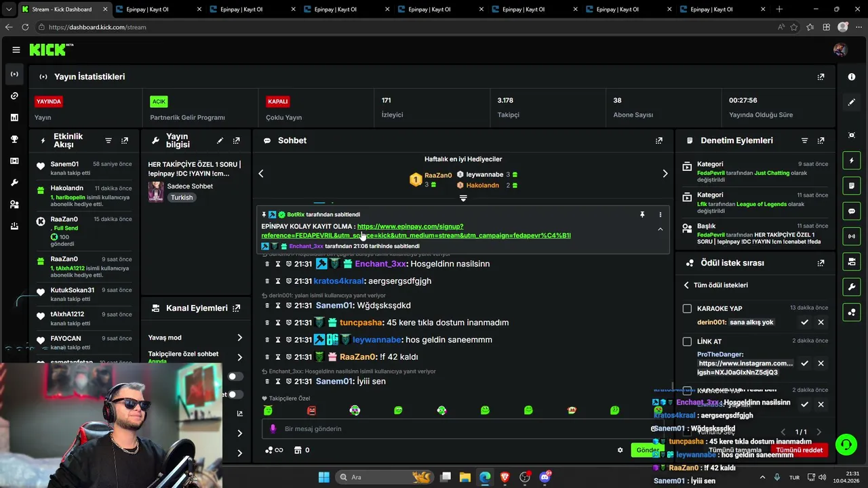This screenshot has height=488, width=868.
Task: Pop out the Kanal Eylemleri panel
Action: 236,308
